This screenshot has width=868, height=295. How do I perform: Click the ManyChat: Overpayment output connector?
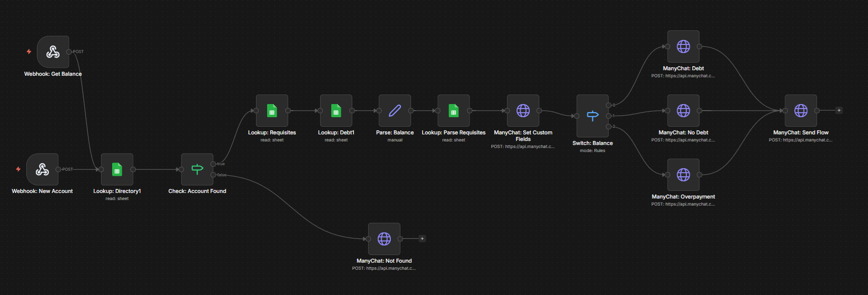(x=699, y=175)
